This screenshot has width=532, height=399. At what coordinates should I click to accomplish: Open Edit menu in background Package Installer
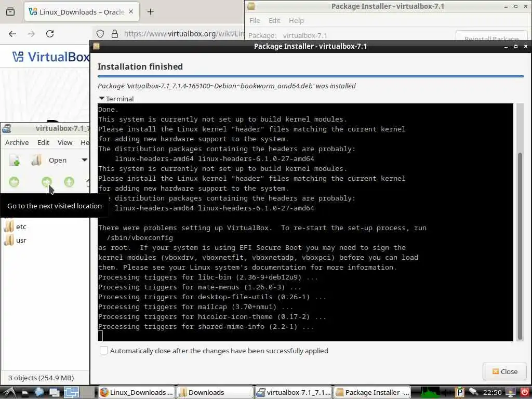pos(274,20)
